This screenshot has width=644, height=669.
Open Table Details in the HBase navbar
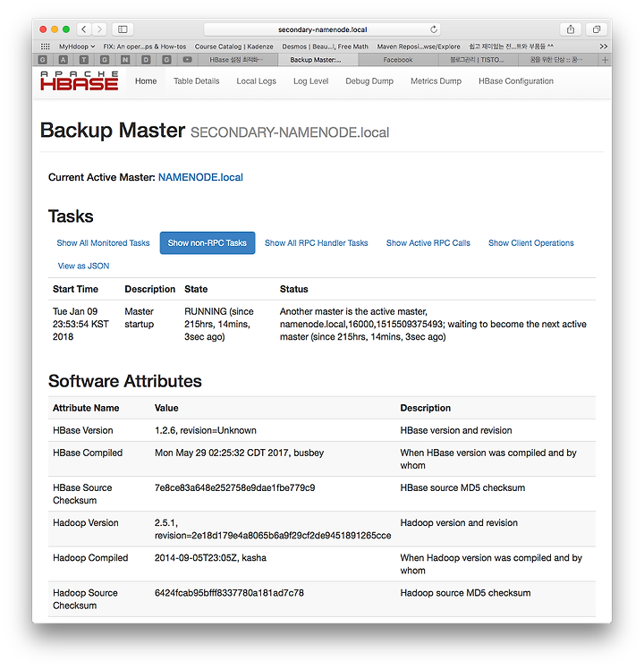pyautogui.click(x=196, y=81)
